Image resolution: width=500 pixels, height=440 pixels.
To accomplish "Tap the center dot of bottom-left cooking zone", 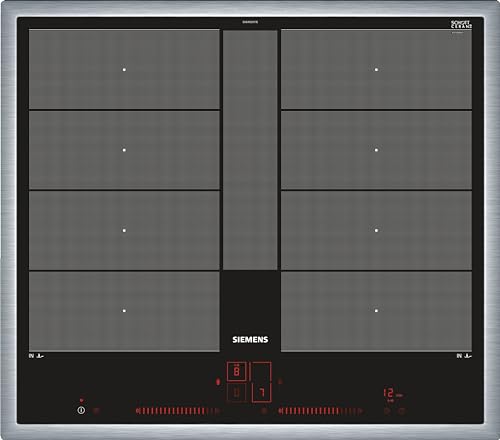I will [124, 311].
